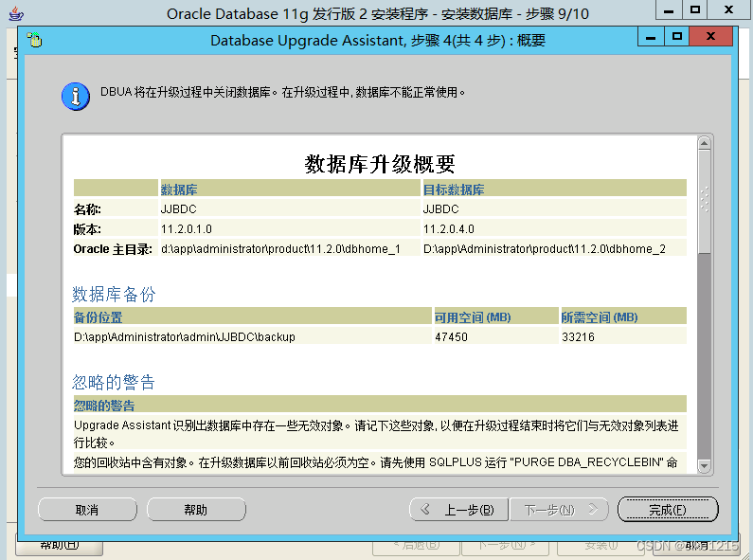
Task: Click the PURGE DBA_RECYCLEBIN warning text
Action: pos(375,462)
